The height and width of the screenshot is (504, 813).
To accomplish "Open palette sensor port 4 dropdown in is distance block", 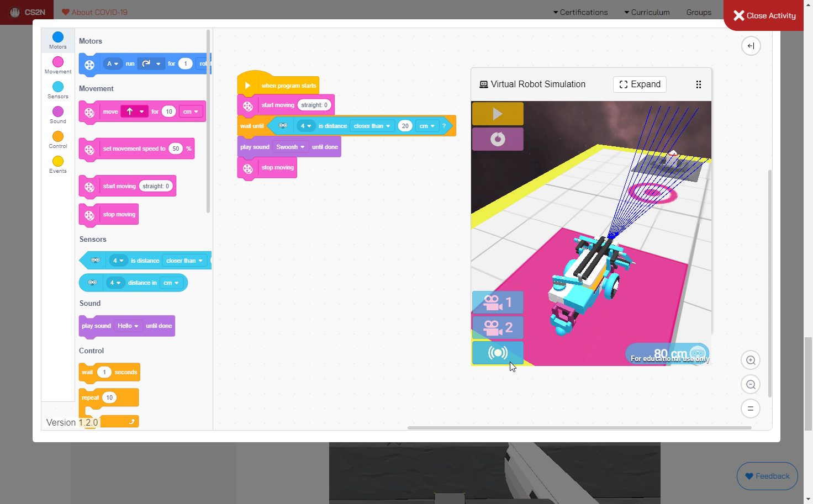I will click(118, 261).
